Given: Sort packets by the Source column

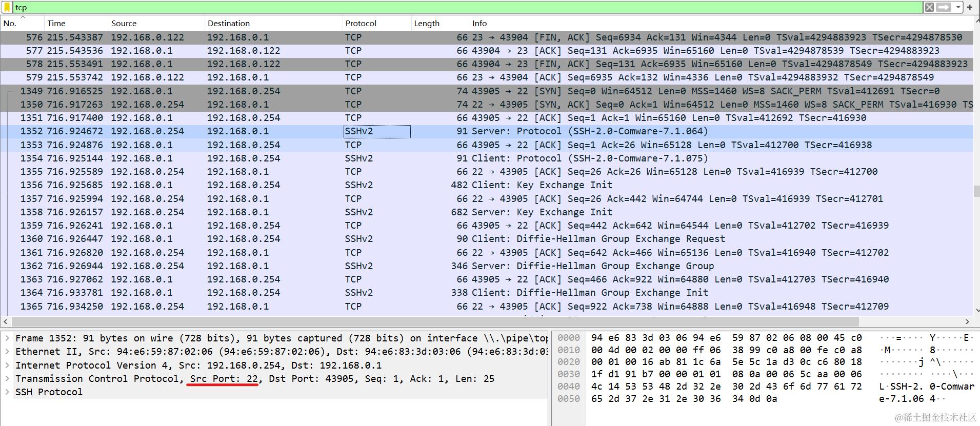Looking at the screenshot, I should tap(156, 23).
